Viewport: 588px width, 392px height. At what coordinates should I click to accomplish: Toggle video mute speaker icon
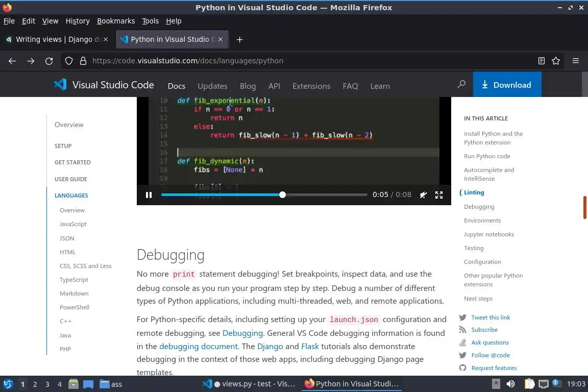[x=423, y=194]
